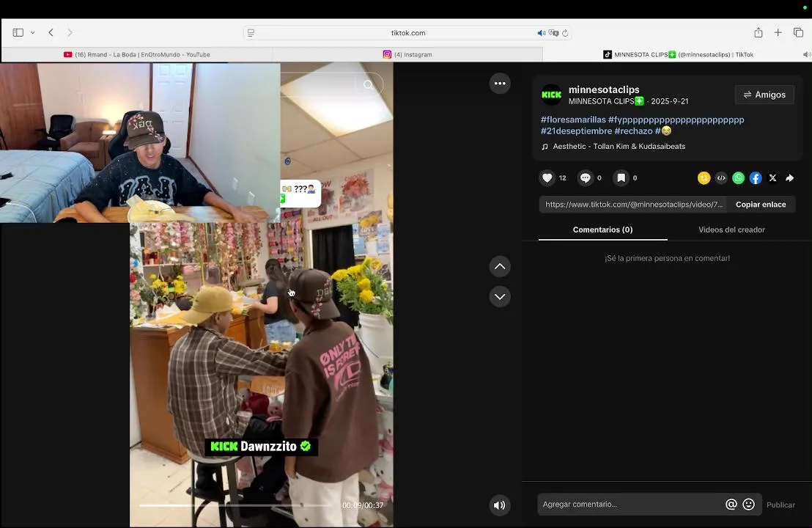The width and height of the screenshot is (812, 528).
Task: Share video to WhatsApp
Action: [739, 178]
